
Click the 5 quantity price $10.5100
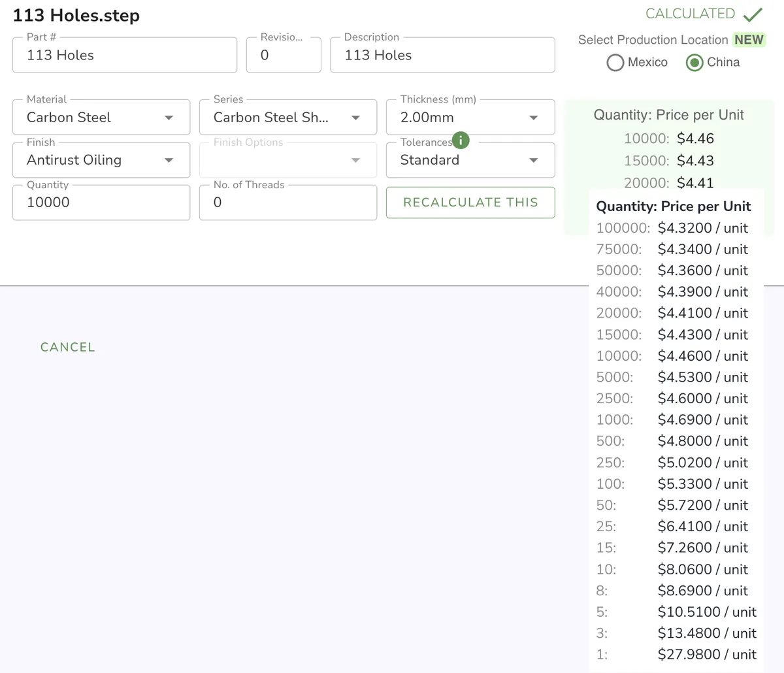point(708,612)
